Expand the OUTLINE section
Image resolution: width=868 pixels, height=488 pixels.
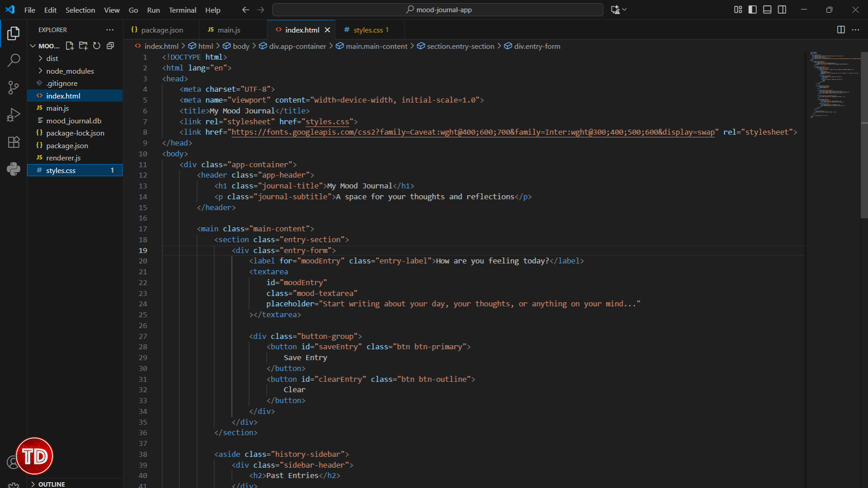coord(51,484)
